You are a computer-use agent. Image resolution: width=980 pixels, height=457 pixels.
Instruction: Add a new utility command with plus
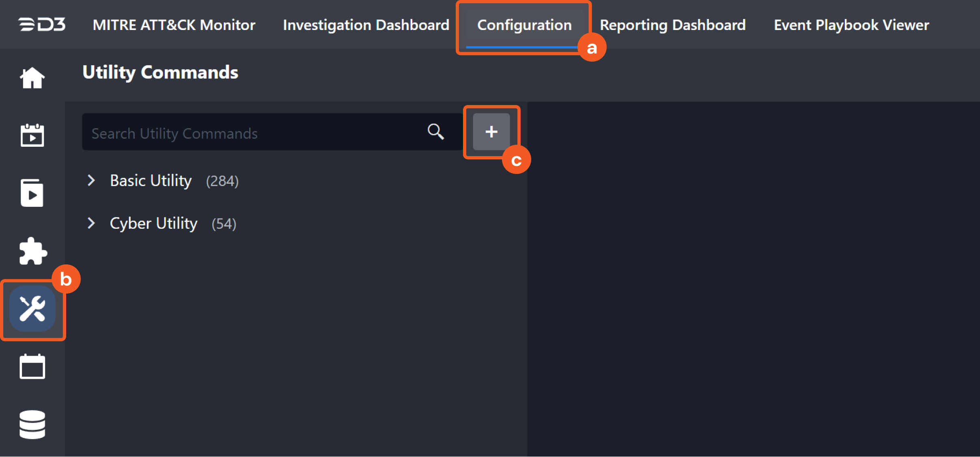(491, 132)
